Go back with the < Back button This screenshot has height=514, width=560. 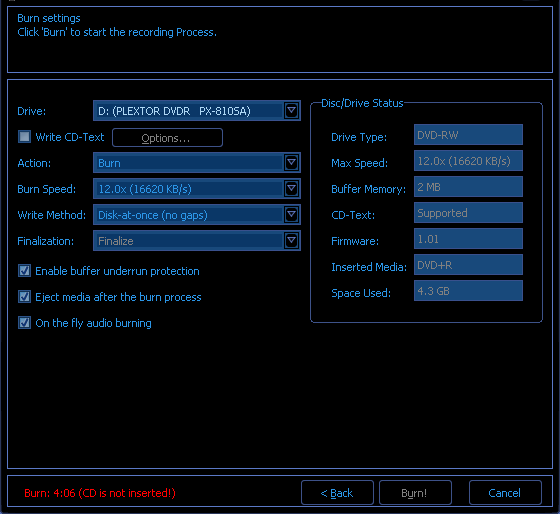337,493
